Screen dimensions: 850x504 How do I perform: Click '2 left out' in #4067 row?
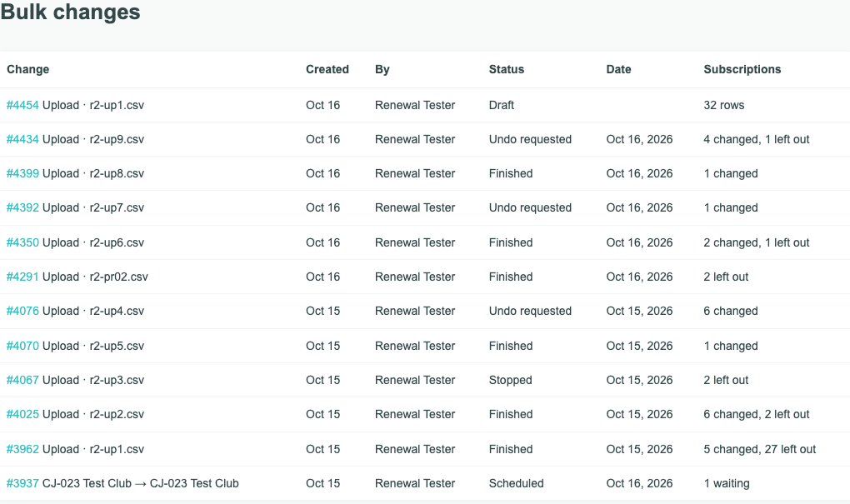pyautogui.click(x=726, y=380)
